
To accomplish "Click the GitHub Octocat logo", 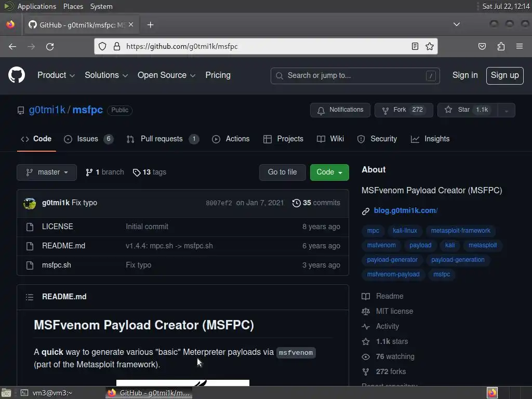I will pyautogui.click(x=17, y=75).
